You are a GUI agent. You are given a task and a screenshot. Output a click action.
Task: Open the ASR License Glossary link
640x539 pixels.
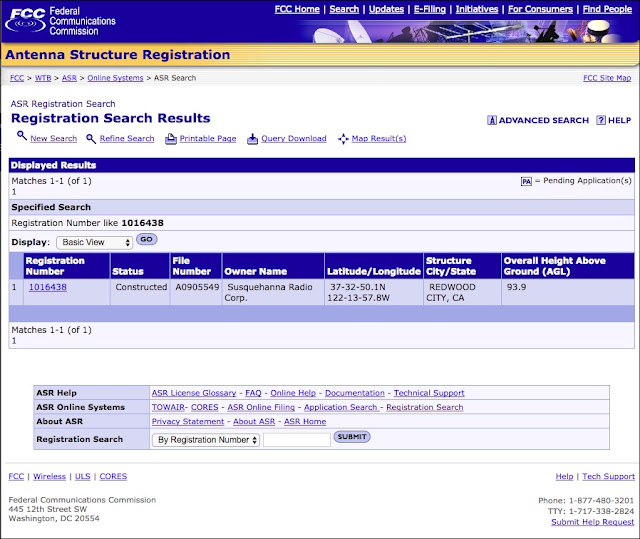click(x=194, y=393)
